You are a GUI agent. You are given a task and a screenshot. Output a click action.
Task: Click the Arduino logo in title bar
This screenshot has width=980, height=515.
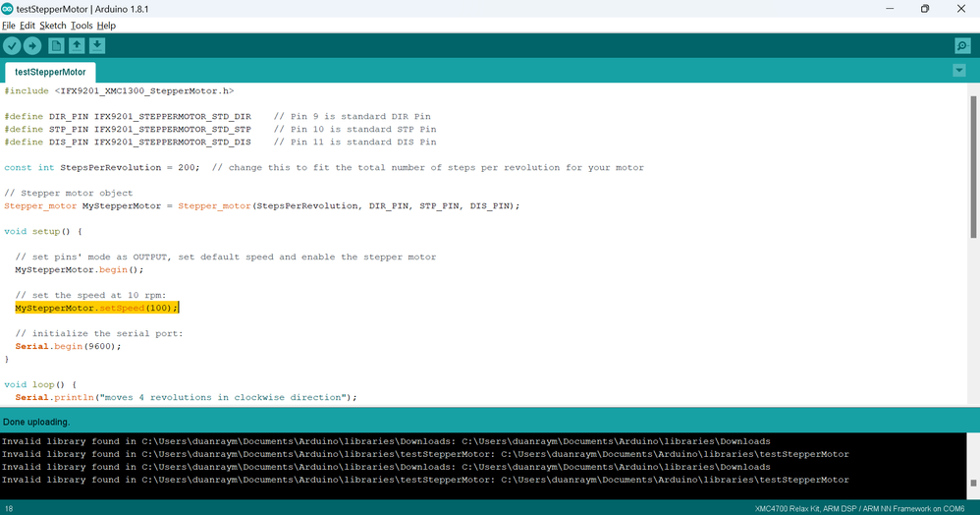(x=8, y=9)
